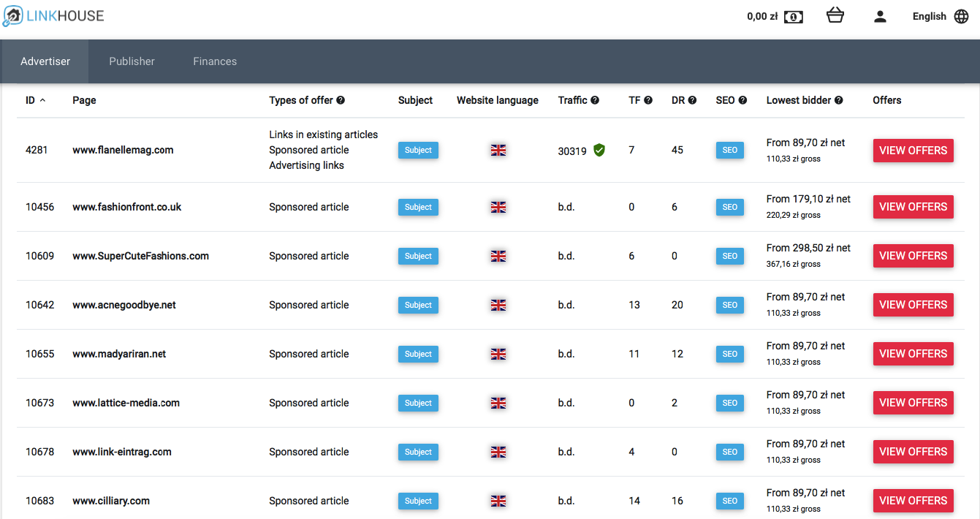Click the SEO badge for lattice-media.com
Viewport: 980px width, 519px height.
730,403
